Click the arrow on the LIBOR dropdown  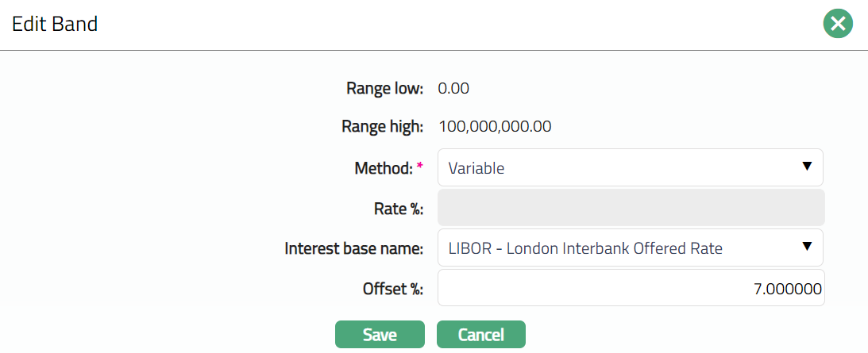[807, 247]
